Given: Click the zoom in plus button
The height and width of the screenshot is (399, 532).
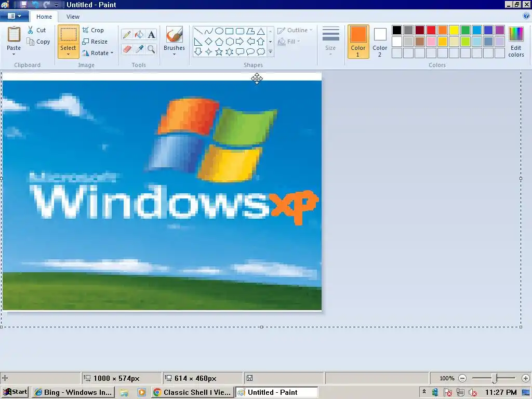Looking at the screenshot, I should [526, 378].
